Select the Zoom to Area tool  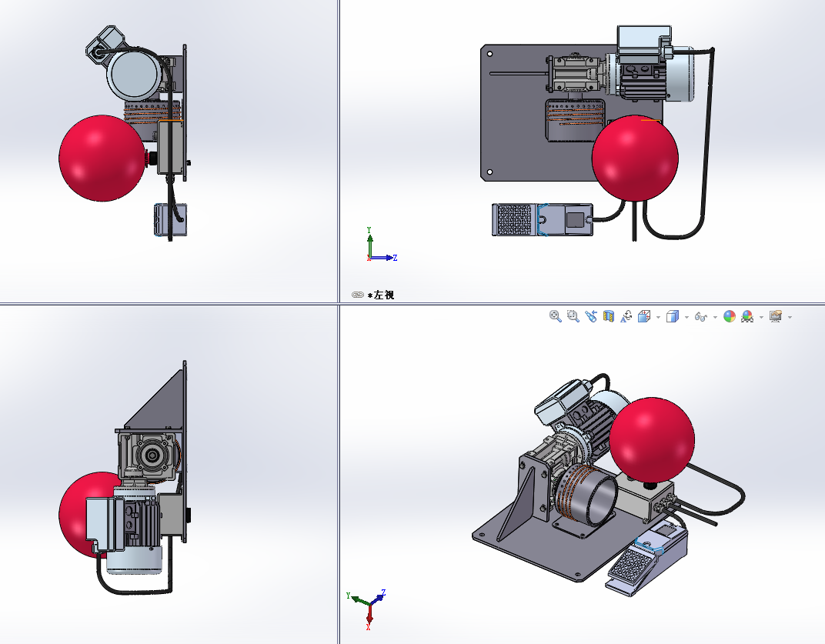point(573,316)
